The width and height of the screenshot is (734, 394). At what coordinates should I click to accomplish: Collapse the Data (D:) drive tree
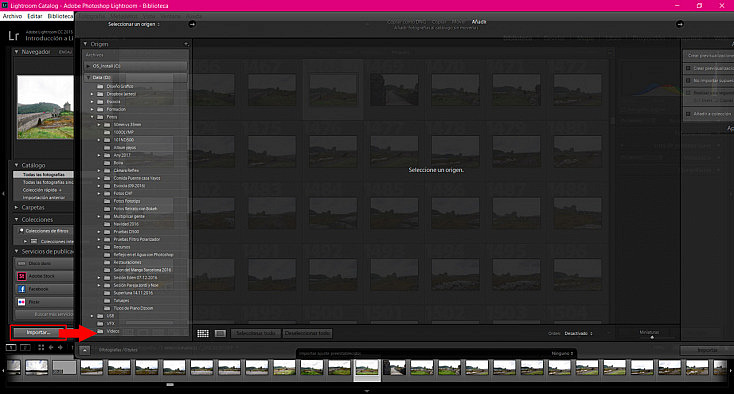pyautogui.click(x=88, y=77)
